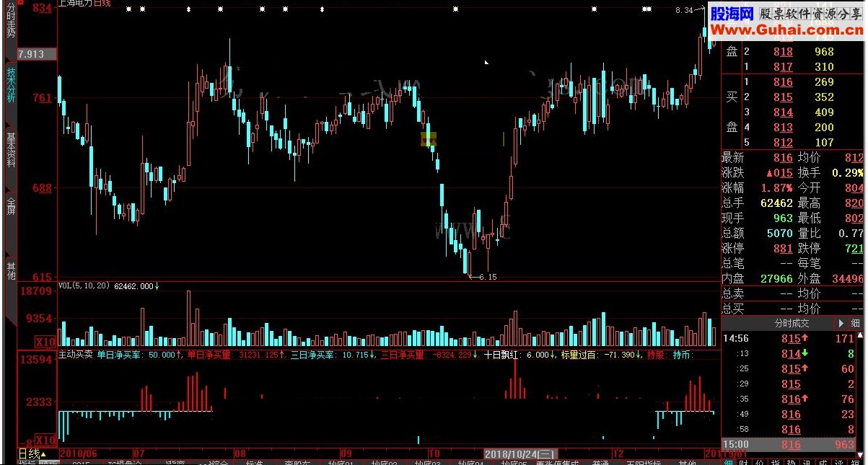Screen dimensions: 868x465
Task: Click the info star marker above the October candles
Action: (455, 9)
